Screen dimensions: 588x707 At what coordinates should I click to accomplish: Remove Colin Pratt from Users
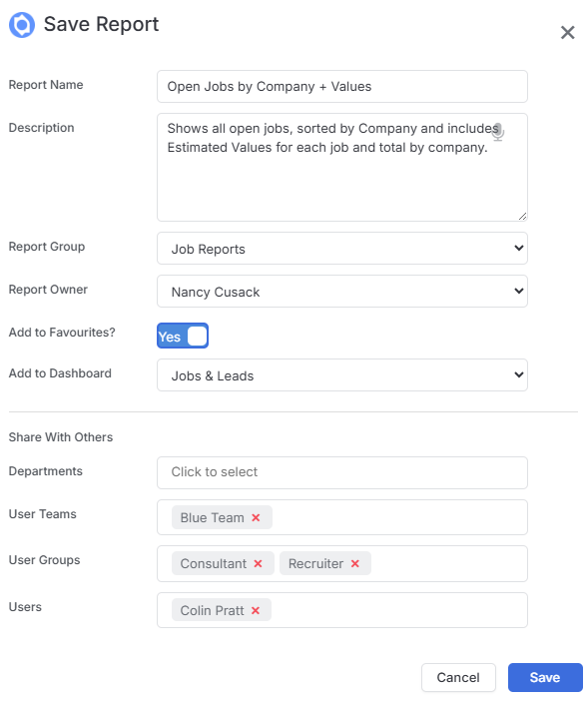click(256, 610)
